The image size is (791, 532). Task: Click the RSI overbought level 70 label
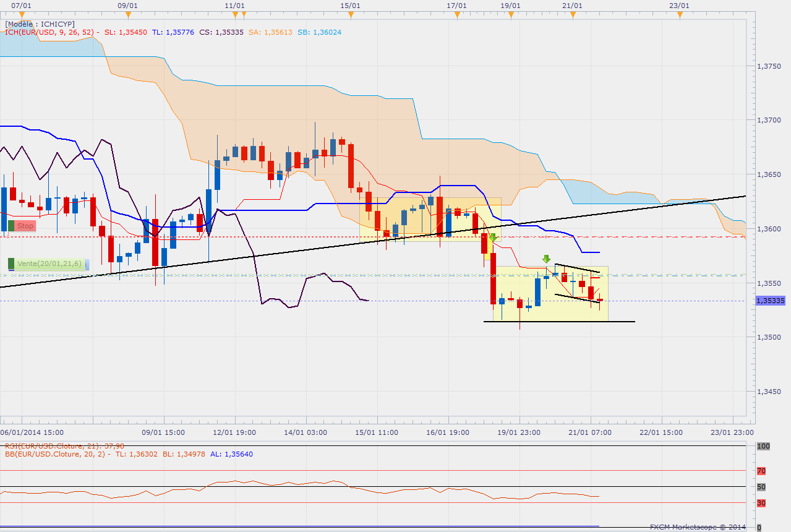coord(761,471)
